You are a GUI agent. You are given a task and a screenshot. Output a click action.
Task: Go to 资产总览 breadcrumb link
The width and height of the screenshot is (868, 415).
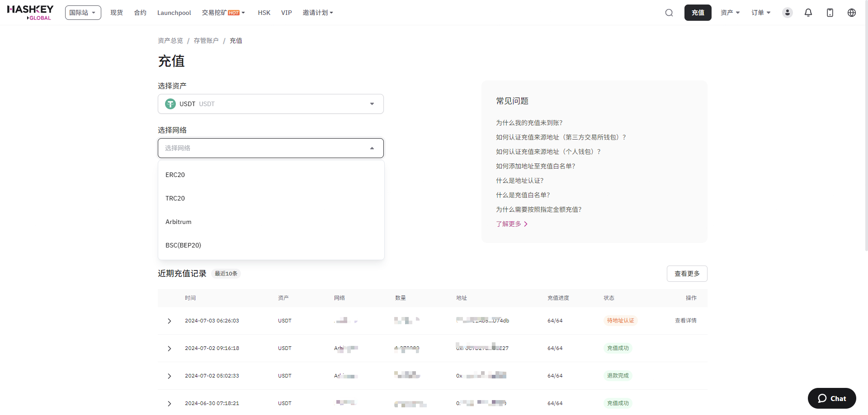[170, 41]
